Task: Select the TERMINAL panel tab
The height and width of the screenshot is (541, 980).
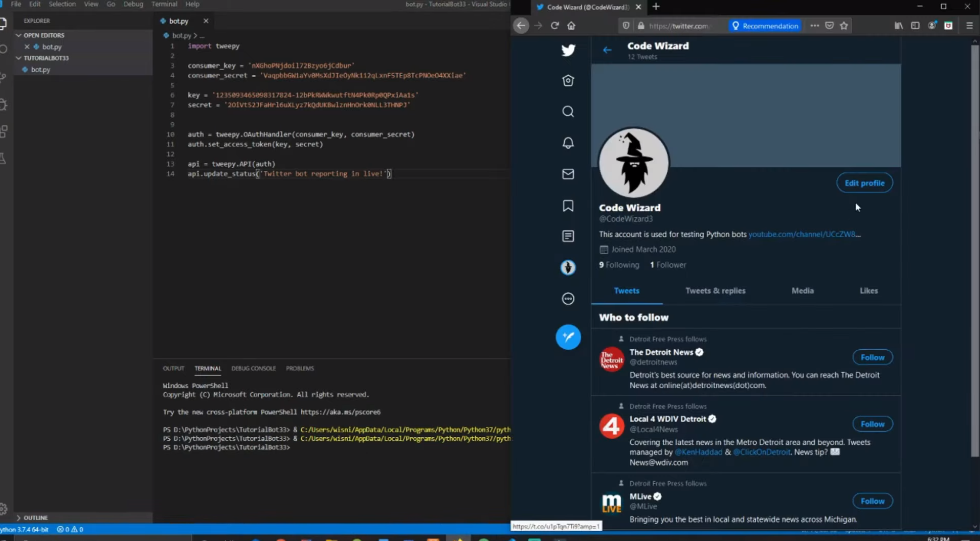Action: click(208, 368)
